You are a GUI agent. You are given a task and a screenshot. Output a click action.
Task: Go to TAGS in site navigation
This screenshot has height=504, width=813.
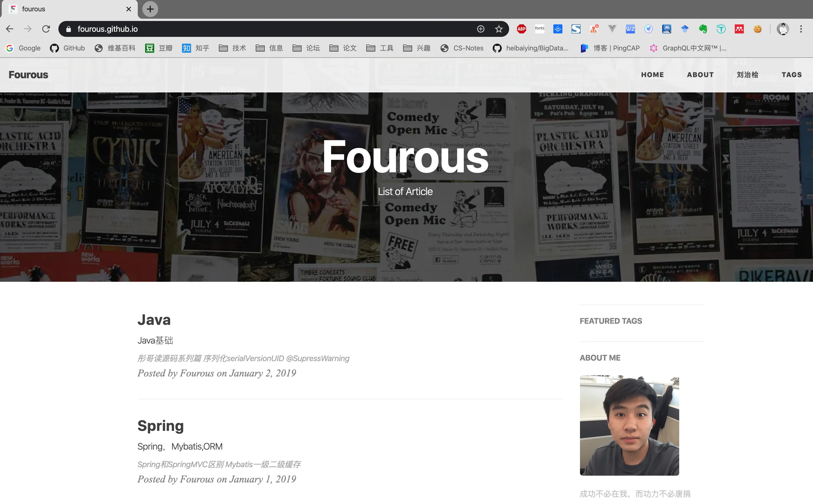point(791,75)
